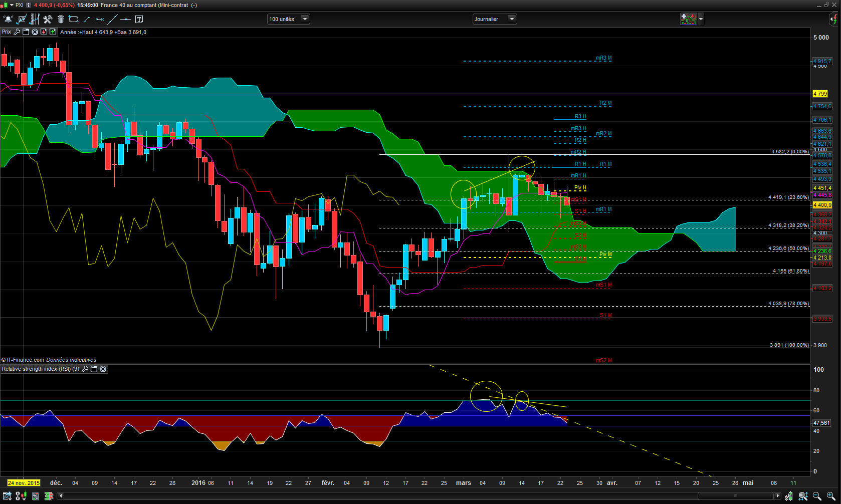Expand the side trading panel tab
Screen dimensions: 841x504
coord(833,20)
